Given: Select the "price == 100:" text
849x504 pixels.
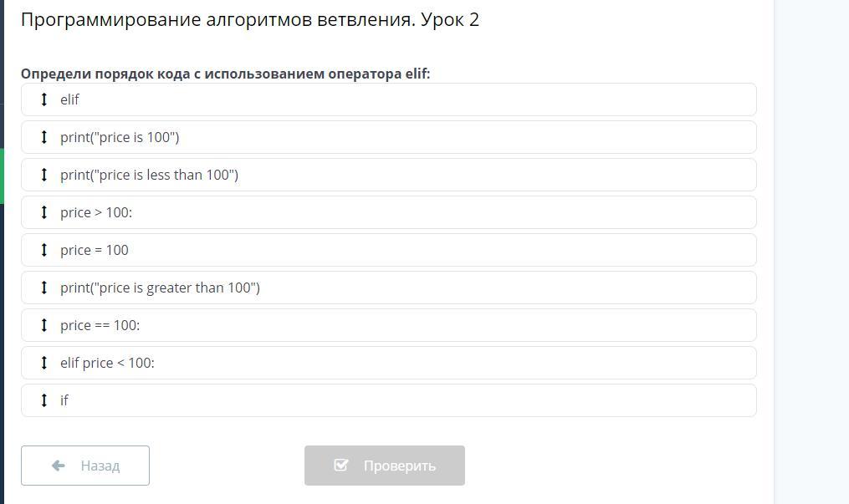Looking at the screenshot, I should point(100,325).
